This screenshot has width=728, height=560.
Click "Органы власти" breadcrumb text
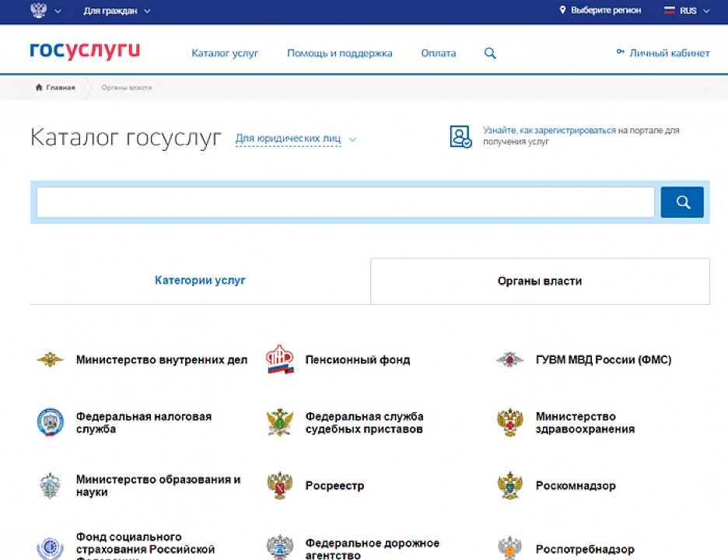126,87
